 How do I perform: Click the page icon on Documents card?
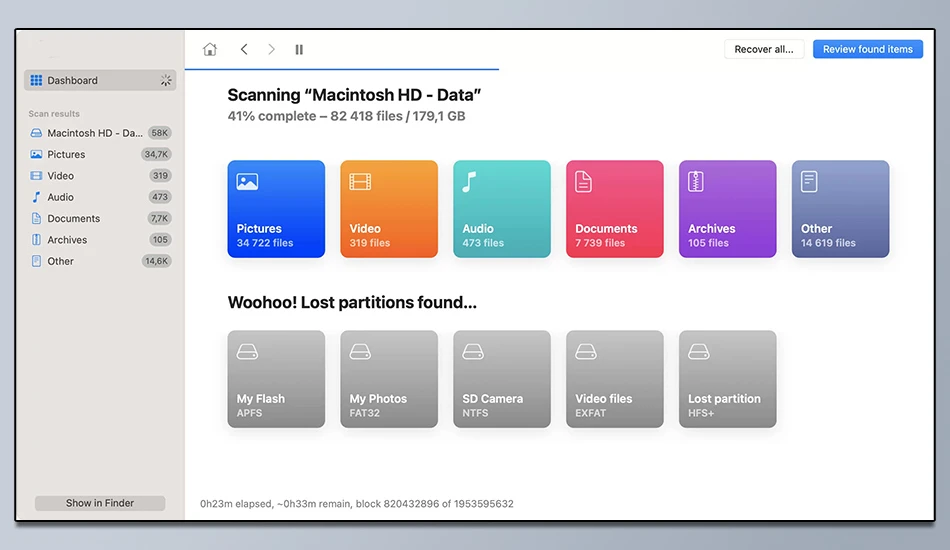pos(583,182)
